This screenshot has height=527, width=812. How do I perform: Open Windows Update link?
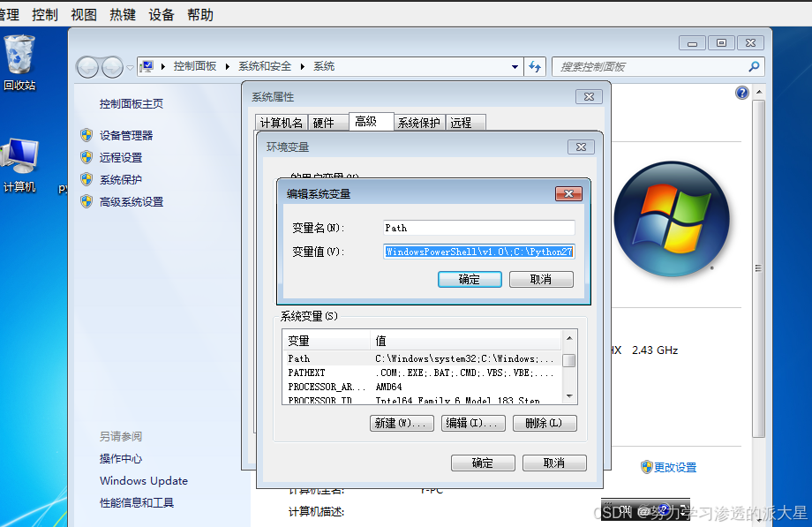pyautogui.click(x=144, y=480)
